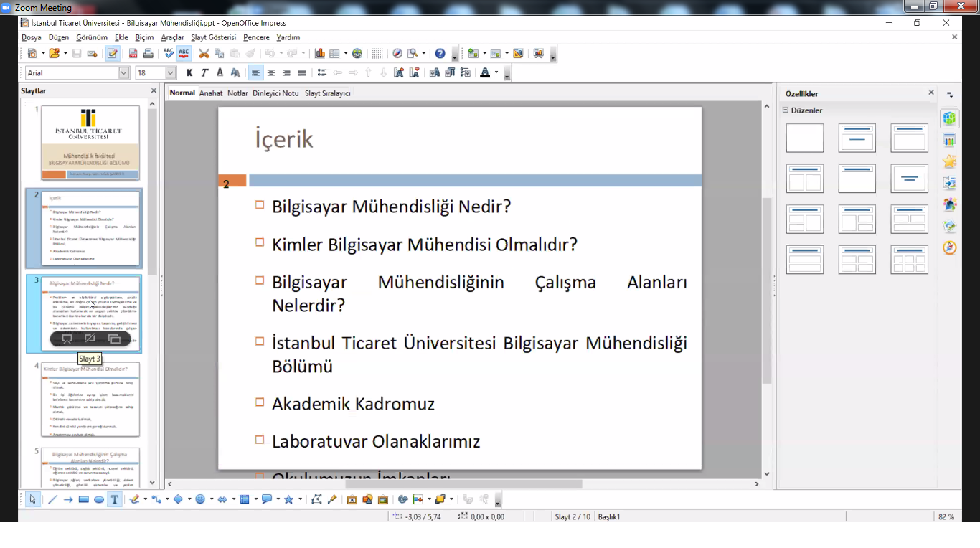Toggle underline formatting
Viewport: 980px width, 548px height.
220,72
